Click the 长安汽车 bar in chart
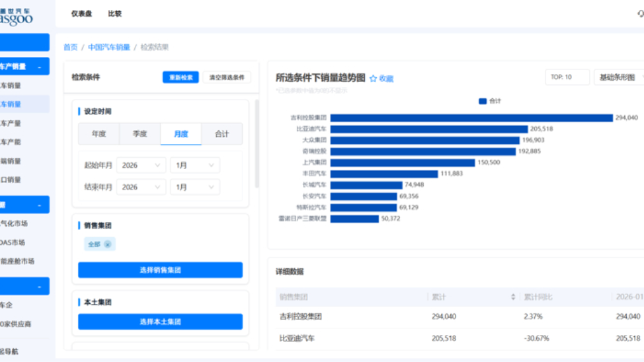This screenshot has width=644, height=362. [364, 196]
